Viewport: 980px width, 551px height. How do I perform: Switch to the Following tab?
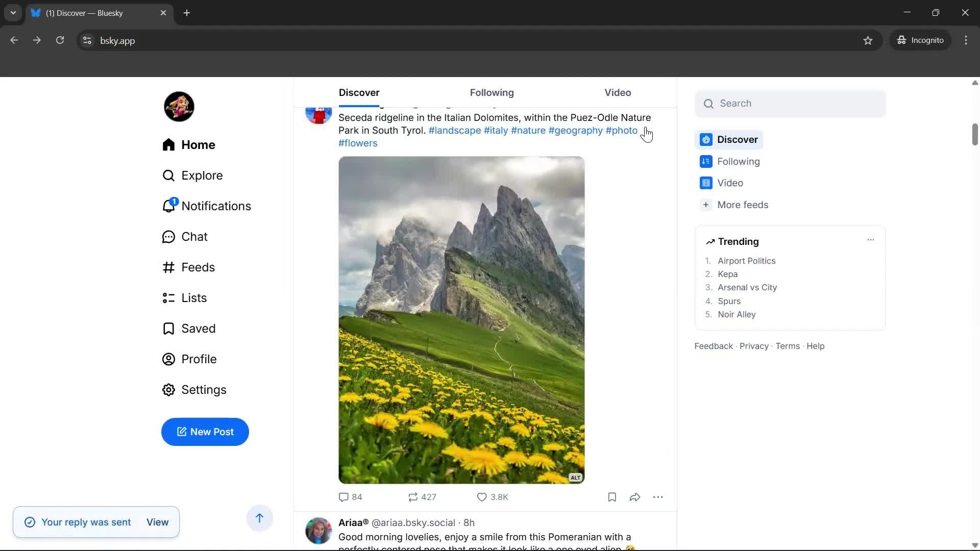(x=491, y=92)
